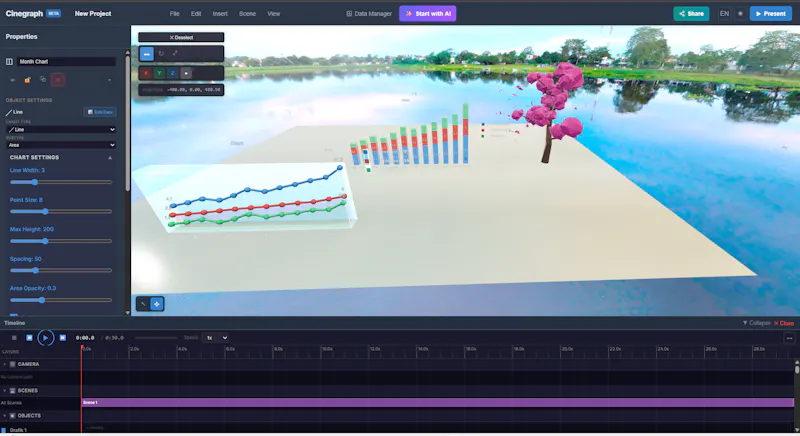This screenshot has width=800, height=436.
Task: Open the Speed 1x dropdown
Action: 215,338
